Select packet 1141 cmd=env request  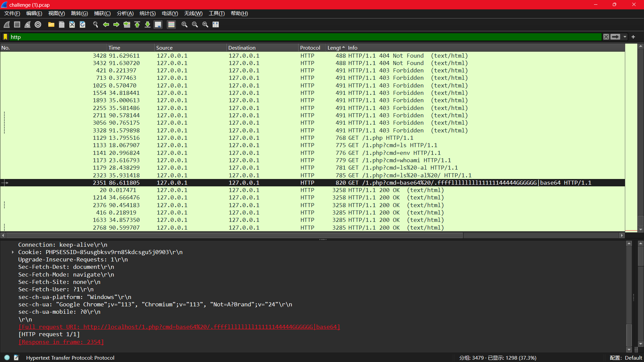pos(312,153)
